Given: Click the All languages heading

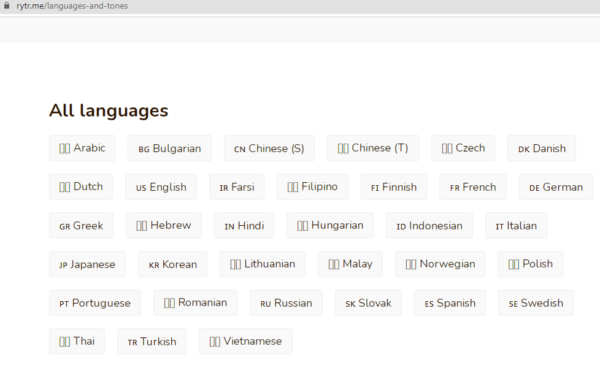Looking at the screenshot, I should [109, 111].
